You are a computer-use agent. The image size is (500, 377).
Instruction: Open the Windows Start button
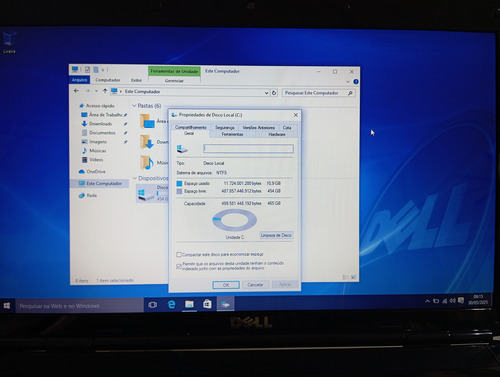7,306
